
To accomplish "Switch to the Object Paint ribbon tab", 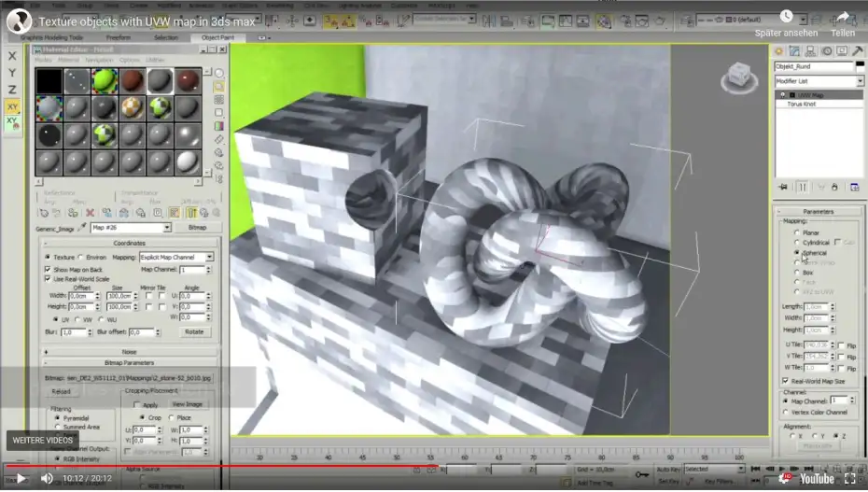I will click(217, 37).
